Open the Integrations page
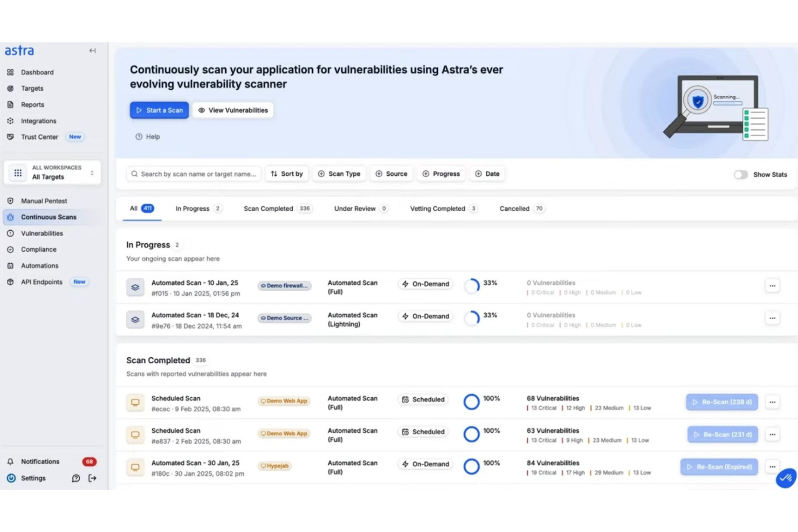This screenshot has height=532, width=798. click(38, 121)
